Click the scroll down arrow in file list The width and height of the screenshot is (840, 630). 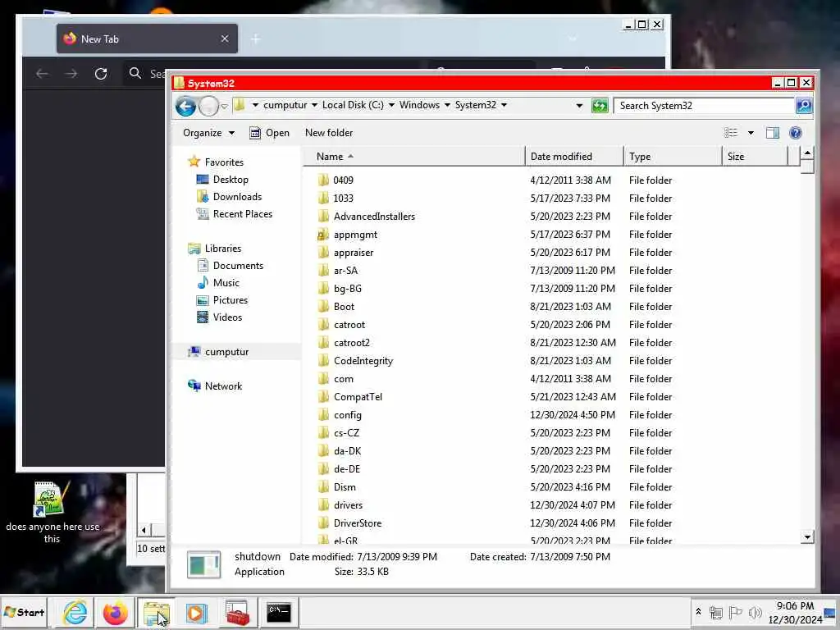(x=807, y=536)
